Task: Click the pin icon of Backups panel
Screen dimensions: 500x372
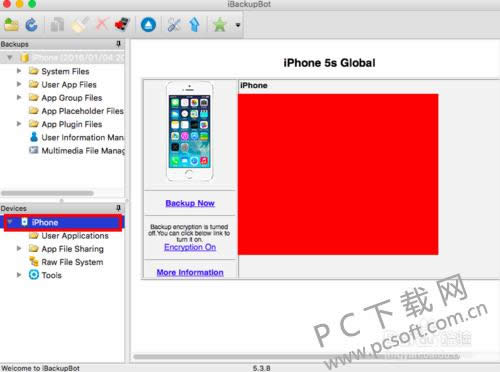Action: (x=118, y=44)
